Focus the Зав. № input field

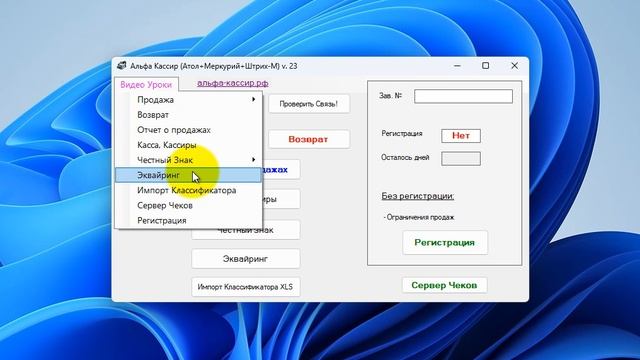click(463, 96)
